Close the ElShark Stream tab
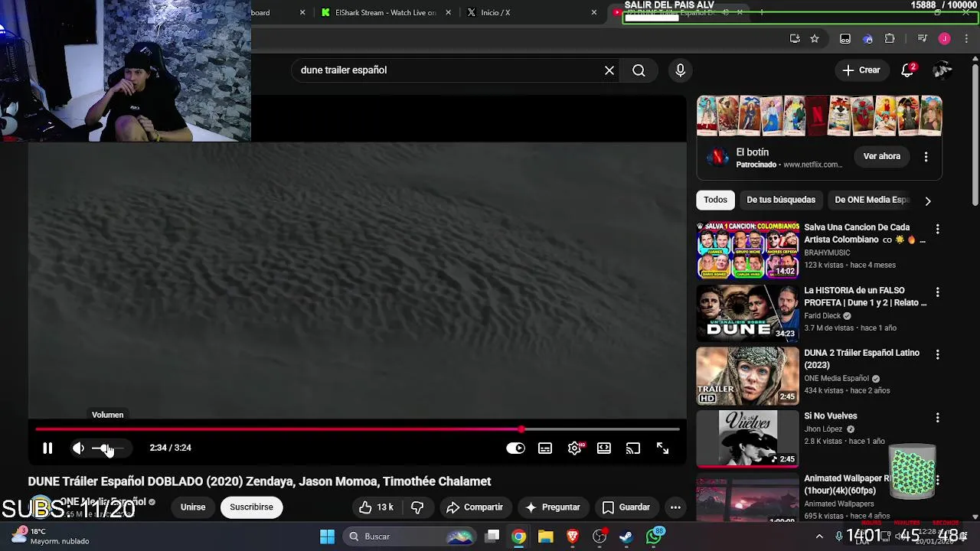 (449, 12)
